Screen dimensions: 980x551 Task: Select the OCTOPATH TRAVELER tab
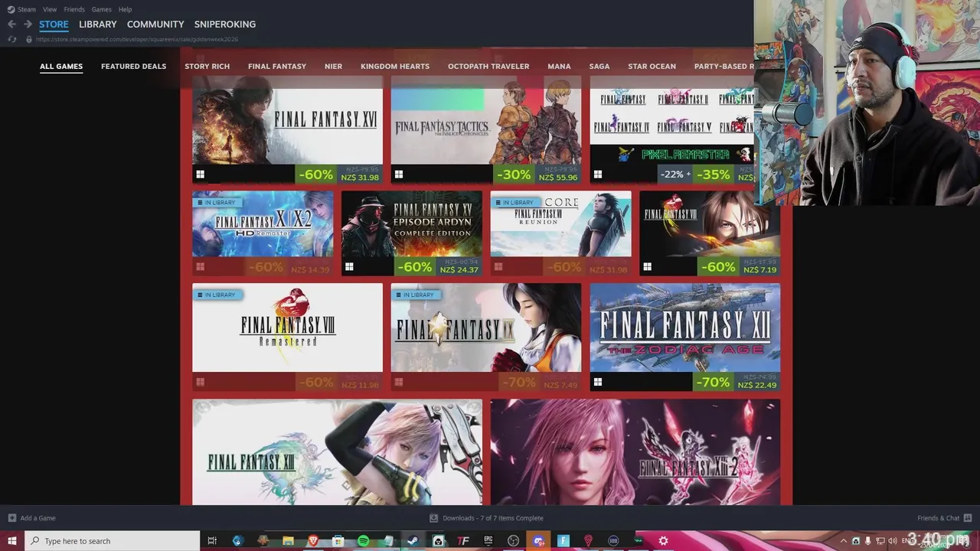tap(488, 67)
